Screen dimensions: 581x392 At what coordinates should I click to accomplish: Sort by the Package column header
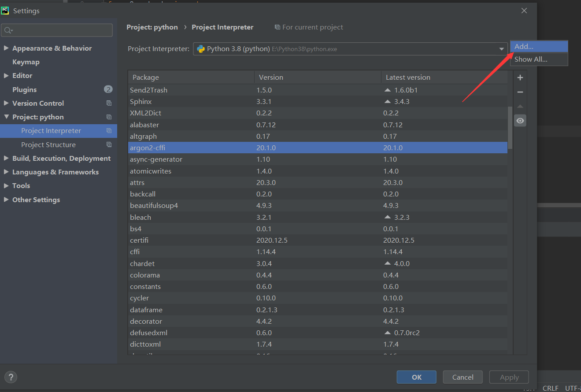(x=191, y=77)
